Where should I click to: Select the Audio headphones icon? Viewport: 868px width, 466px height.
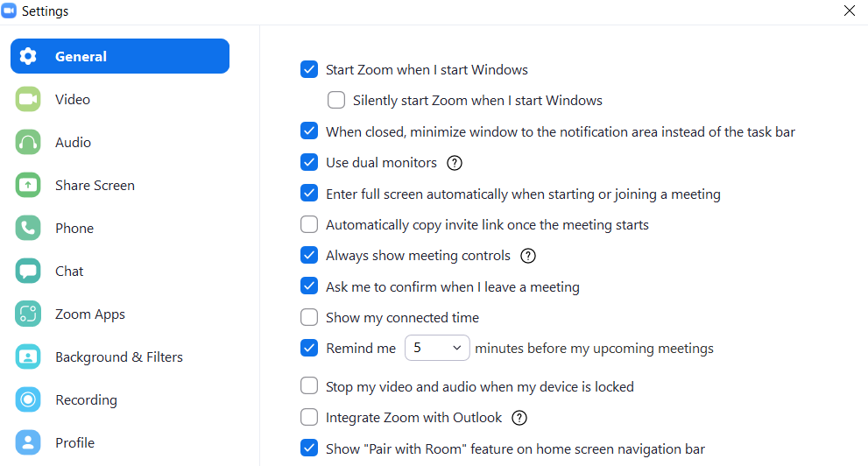click(28, 142)
